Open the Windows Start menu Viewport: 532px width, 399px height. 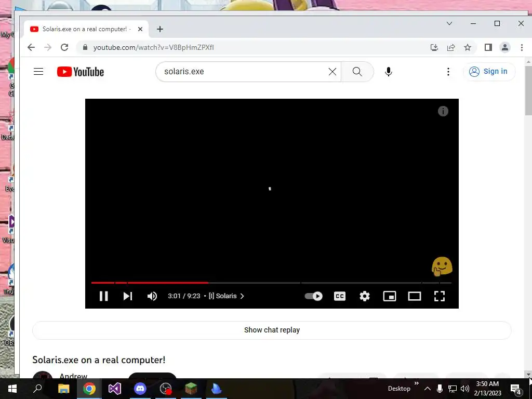(12, 389)
